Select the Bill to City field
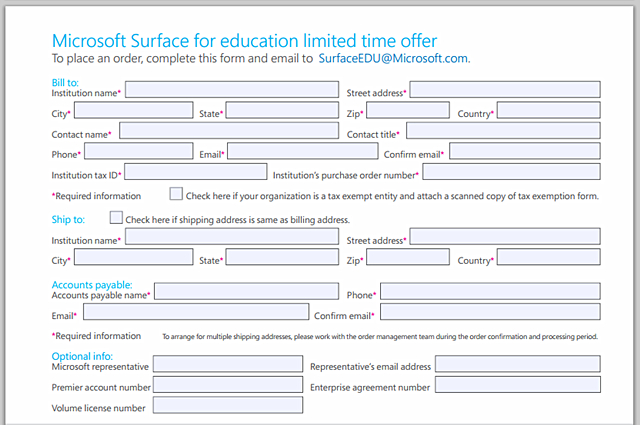Image resolution: width=640 pixels, height=425 pixels. coord(133,110)
